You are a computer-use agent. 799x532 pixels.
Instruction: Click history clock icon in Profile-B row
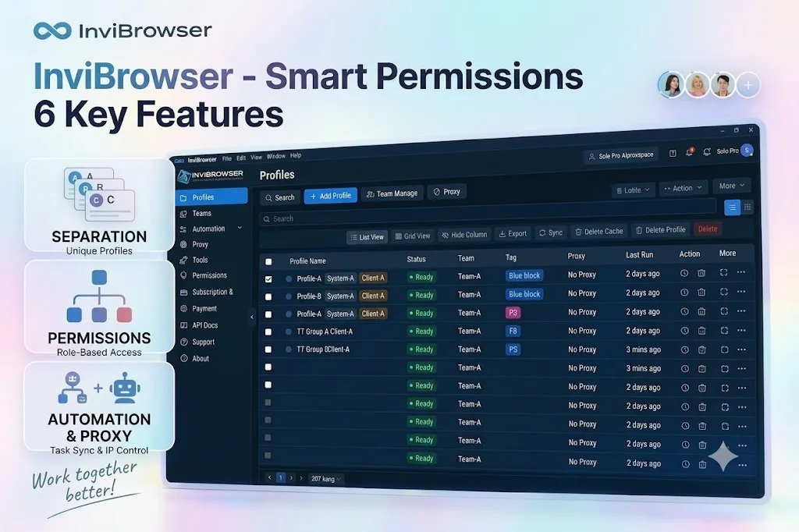684,293
